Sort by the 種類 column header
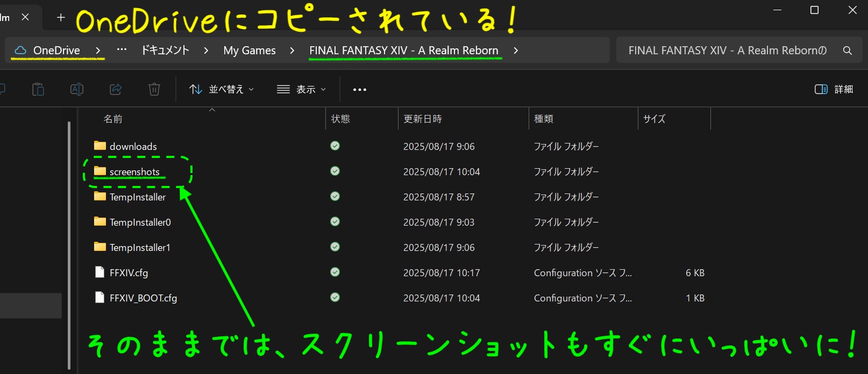The image size is (868, 374). pos(544,119)
